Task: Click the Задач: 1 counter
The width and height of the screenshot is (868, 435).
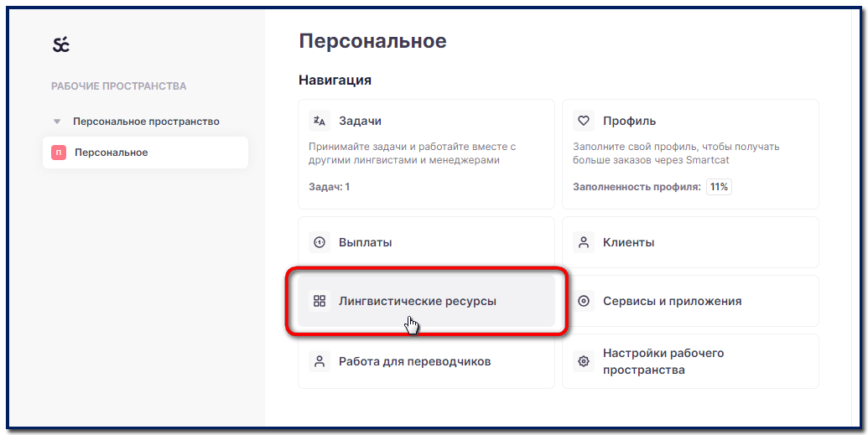Action: tap(329, 187)
